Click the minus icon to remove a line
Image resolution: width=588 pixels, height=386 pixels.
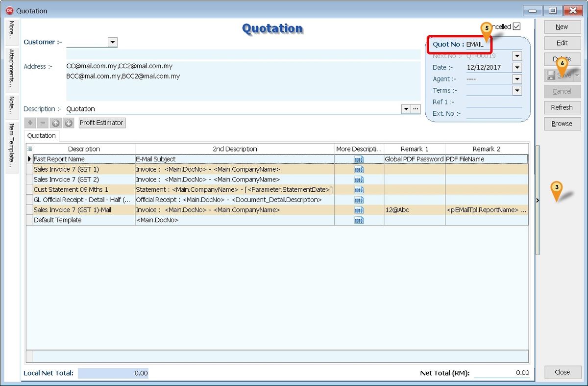(x=42, y=123)
